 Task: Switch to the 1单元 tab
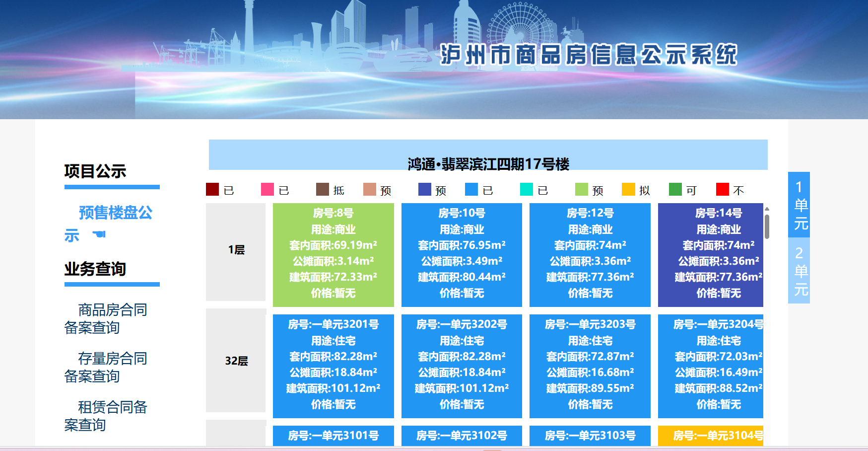tap(799, 205)
